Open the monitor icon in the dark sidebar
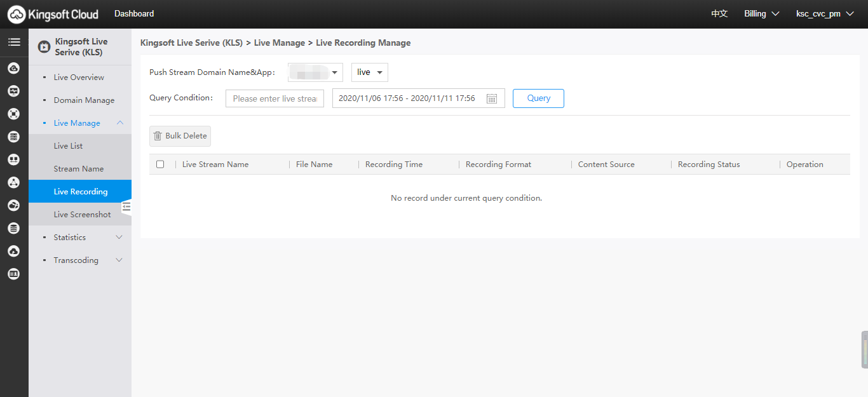The image size is (868, 397). tap(14, 91)
